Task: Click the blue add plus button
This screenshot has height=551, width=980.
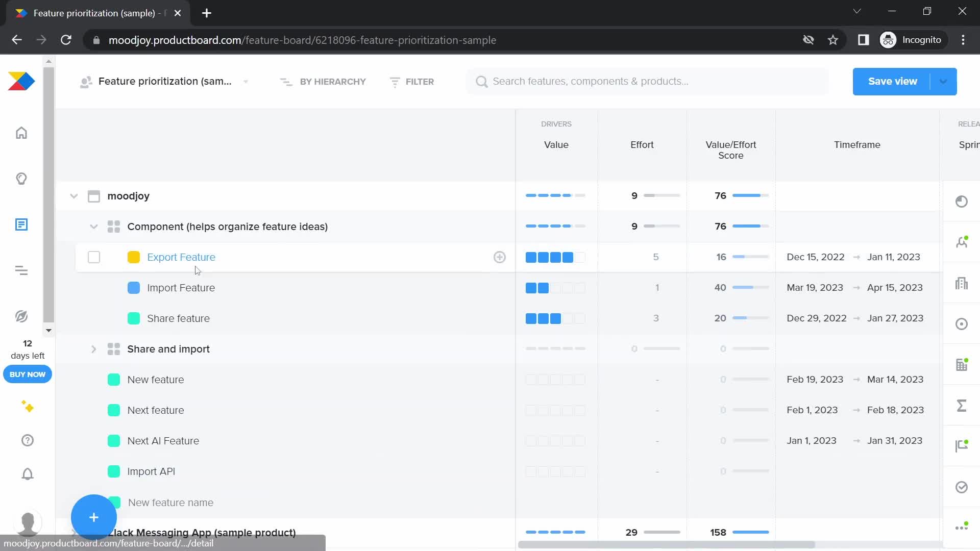Action: tap(94, 517)
